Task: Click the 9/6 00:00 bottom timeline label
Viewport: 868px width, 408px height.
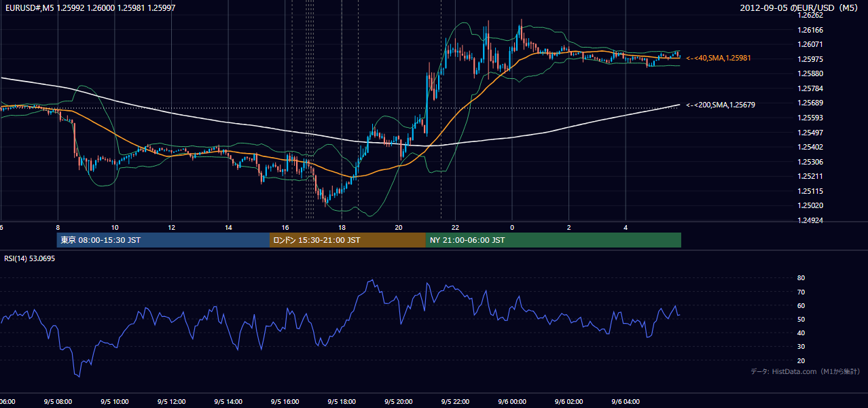Action: point(512,402)
